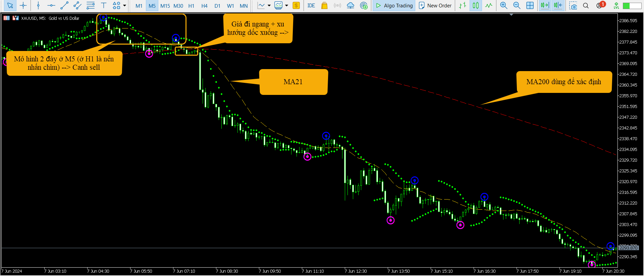
Task: Draw a vertical line
Action: (38, 5)
